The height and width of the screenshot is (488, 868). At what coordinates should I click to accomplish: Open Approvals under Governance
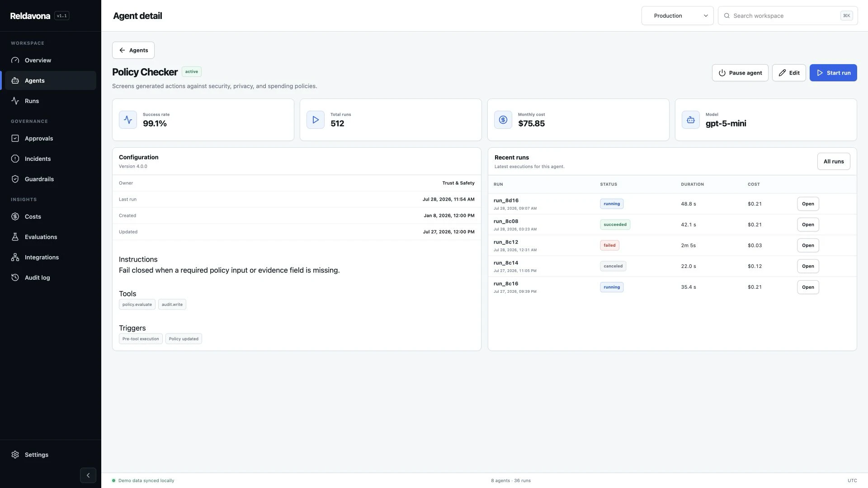coord(51,138)
